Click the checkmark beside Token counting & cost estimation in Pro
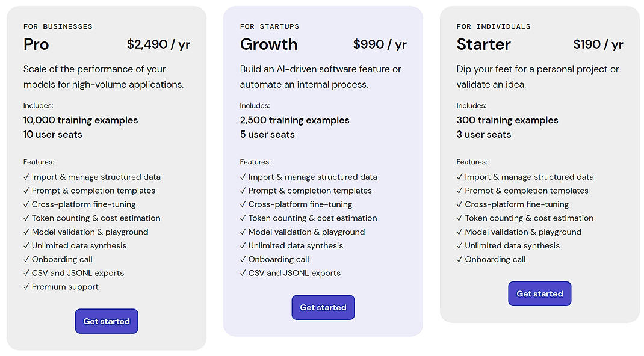The image size is (644, 356). click(26, 218)
